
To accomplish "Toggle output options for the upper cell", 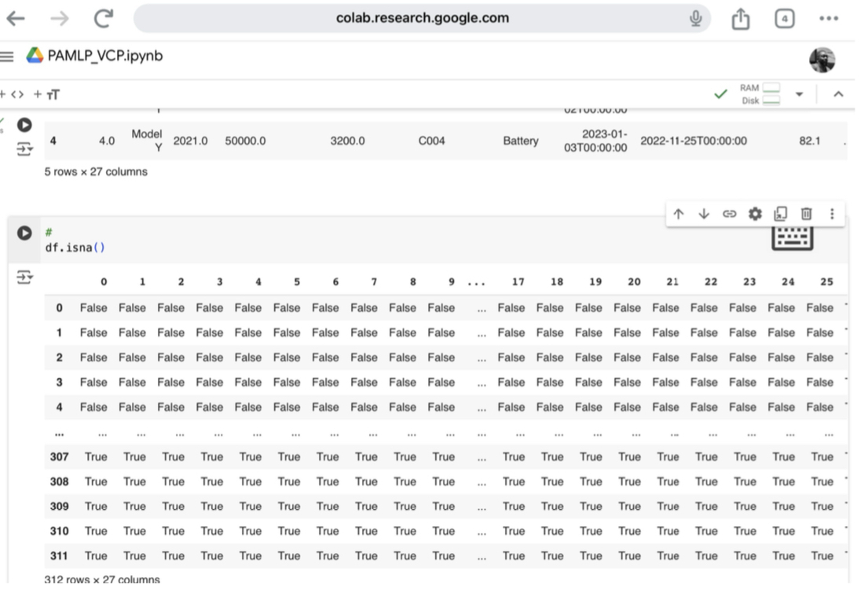I will pos(25,148).
